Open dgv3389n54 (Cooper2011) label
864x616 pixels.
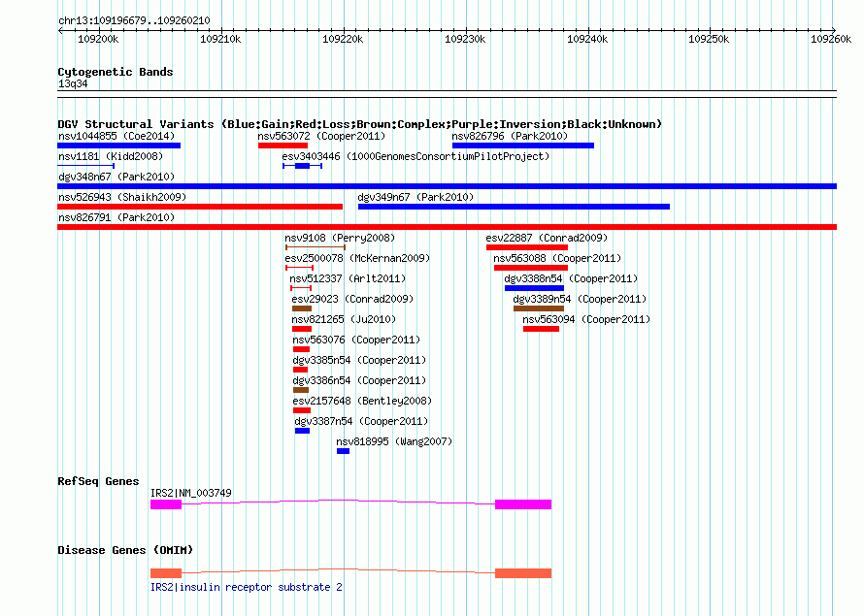pyautogui.click(x=580, y=299)
